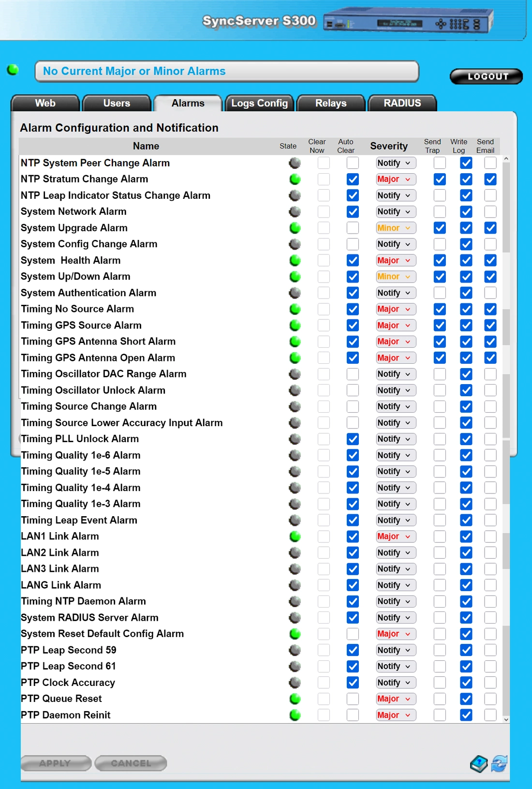Click state indicator for Timing No Source Alarm
Image resolution: width=532 pixels, height=789 pixels.
(x=295, y=309)
